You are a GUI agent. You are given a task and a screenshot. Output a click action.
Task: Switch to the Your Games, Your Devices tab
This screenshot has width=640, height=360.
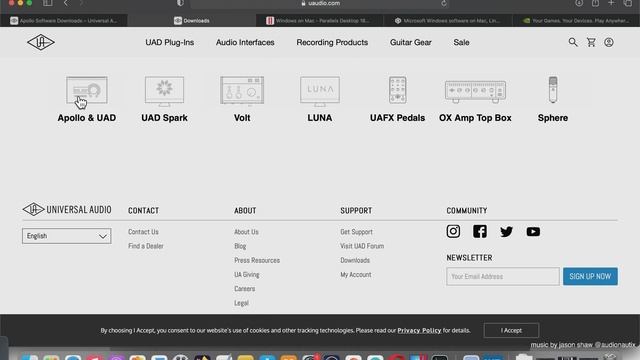coord(576,20)
